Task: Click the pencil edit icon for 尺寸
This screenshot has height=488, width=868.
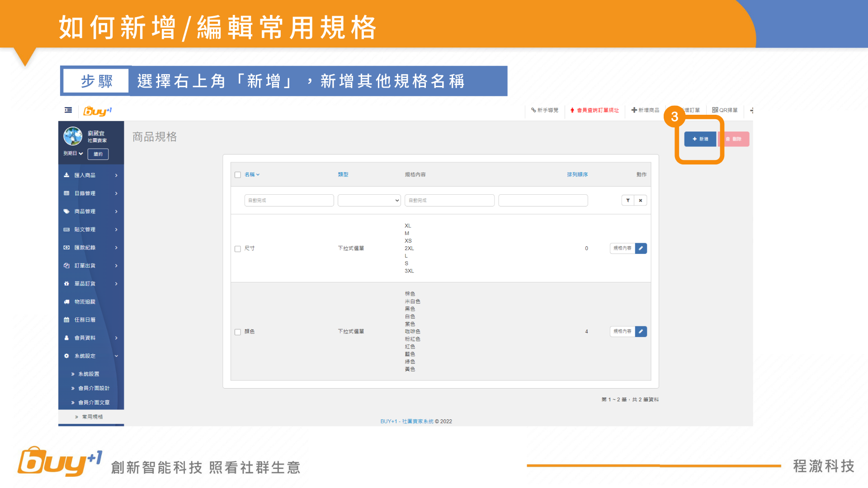Action: [641, 248]
